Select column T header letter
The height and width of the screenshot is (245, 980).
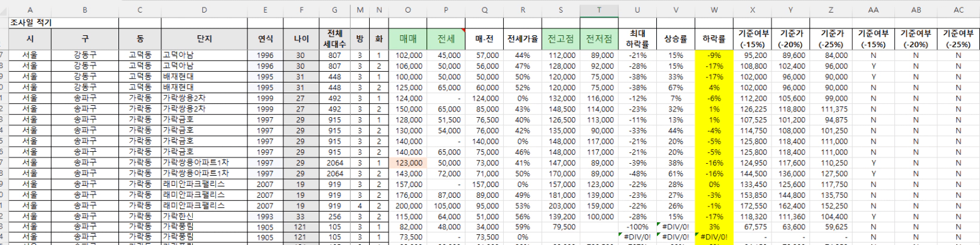tap(598, 9)
